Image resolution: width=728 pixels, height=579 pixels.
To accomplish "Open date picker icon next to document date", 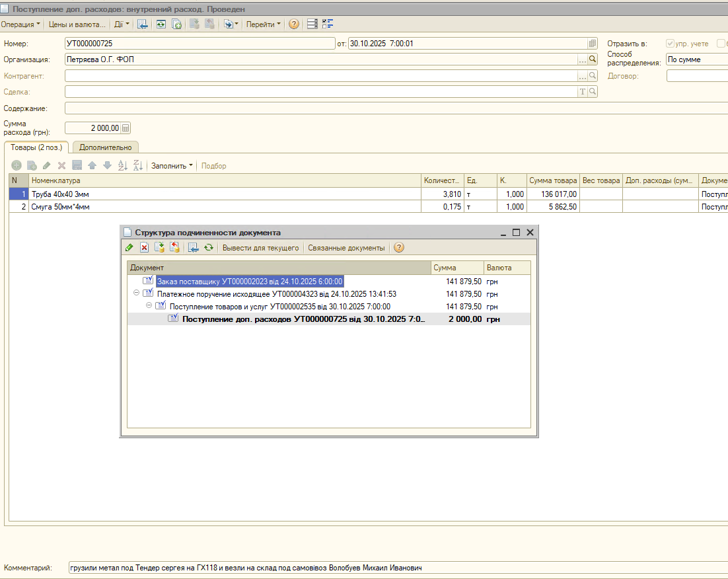I will point(593,44).
